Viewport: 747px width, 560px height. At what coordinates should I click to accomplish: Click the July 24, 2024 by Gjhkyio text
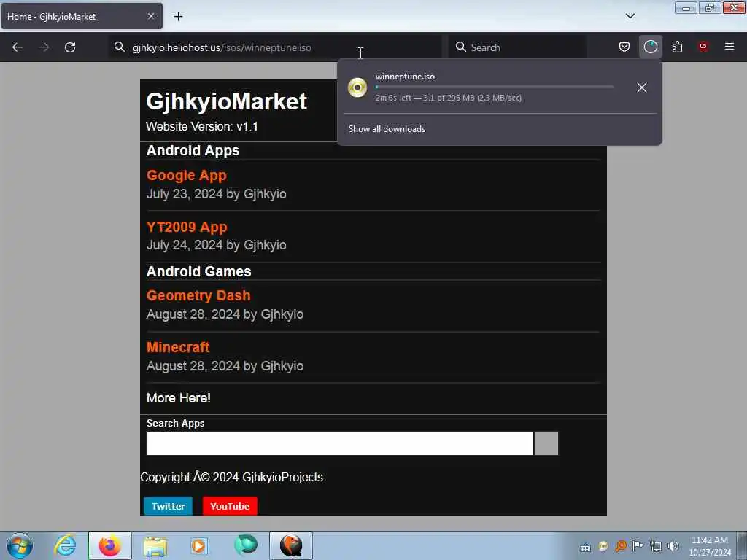(x=216, y=245)
